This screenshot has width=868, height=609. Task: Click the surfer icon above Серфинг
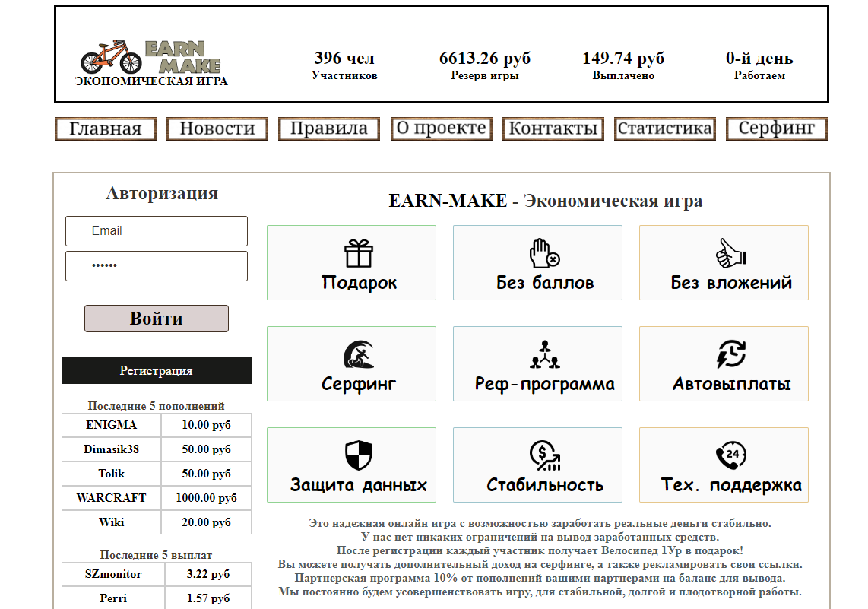coord(358,354)
